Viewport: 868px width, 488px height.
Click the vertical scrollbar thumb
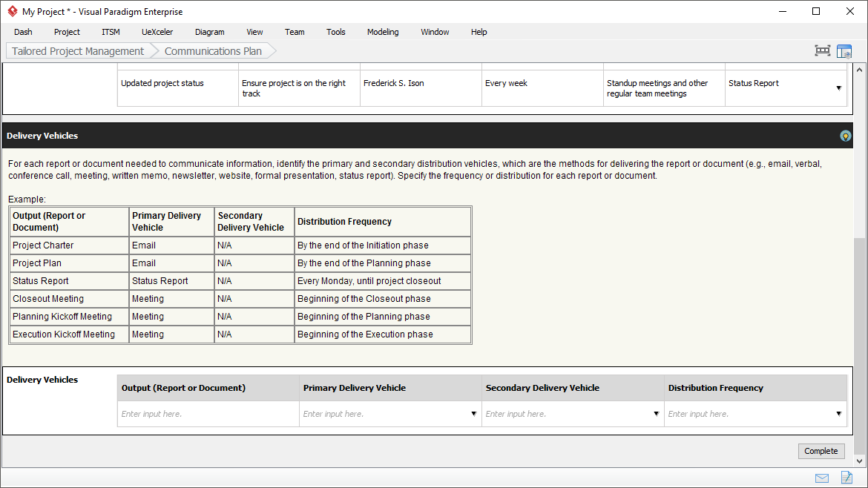(x=859, y=346)
